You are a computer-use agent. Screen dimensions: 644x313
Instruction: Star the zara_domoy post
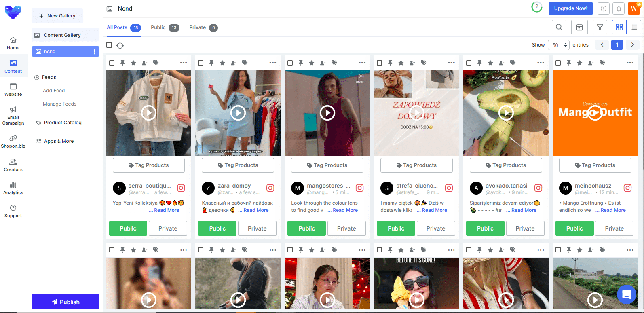(222, 63)
